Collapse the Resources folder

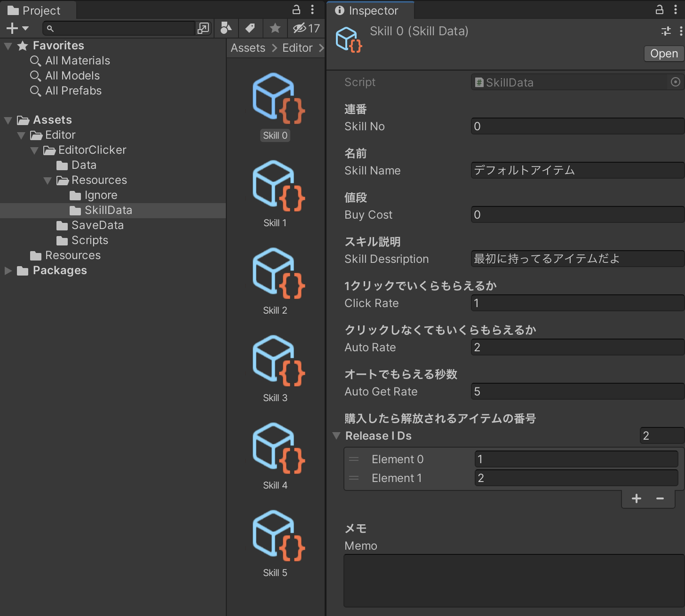(x=47, y=180)
